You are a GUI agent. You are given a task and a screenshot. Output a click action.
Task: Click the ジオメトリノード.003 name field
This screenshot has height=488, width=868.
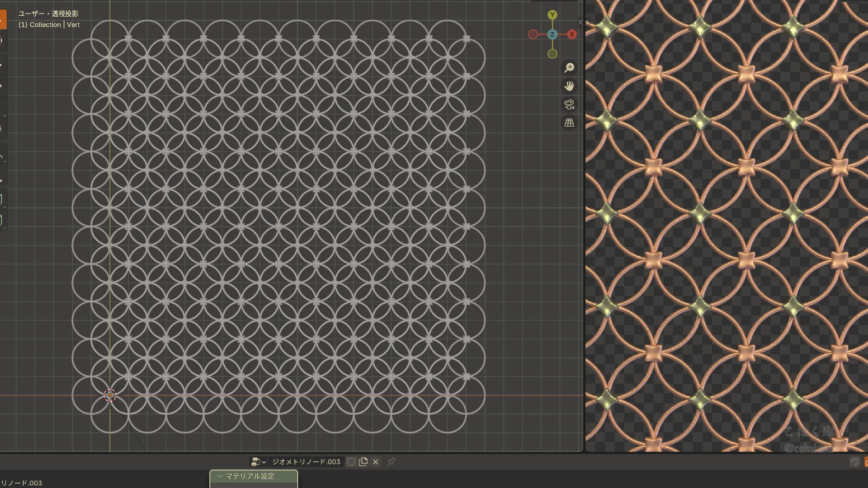[306, 462]
